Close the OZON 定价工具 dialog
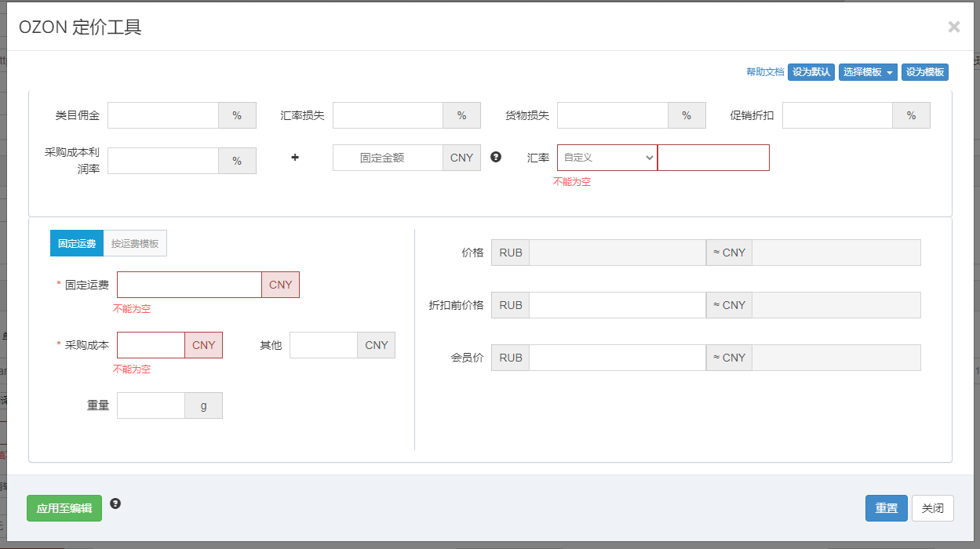 tap(953, 27)
